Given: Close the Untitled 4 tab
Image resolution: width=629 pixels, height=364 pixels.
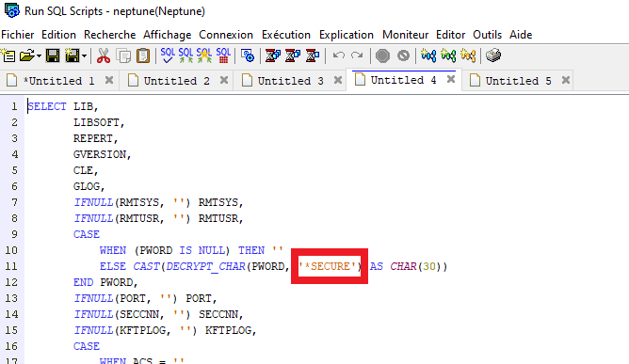Looking at the screenshot, I should pos(451,79).
